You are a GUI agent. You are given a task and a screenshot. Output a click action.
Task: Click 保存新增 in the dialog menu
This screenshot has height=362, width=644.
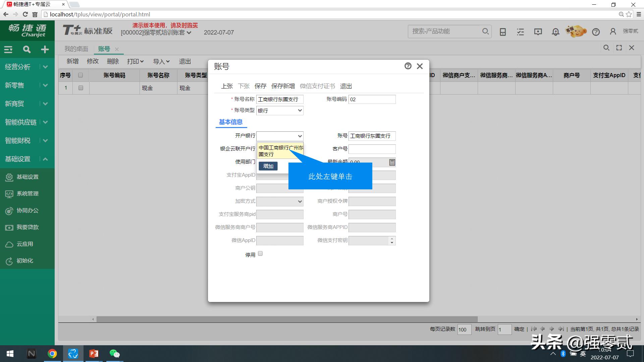(282, 86)
